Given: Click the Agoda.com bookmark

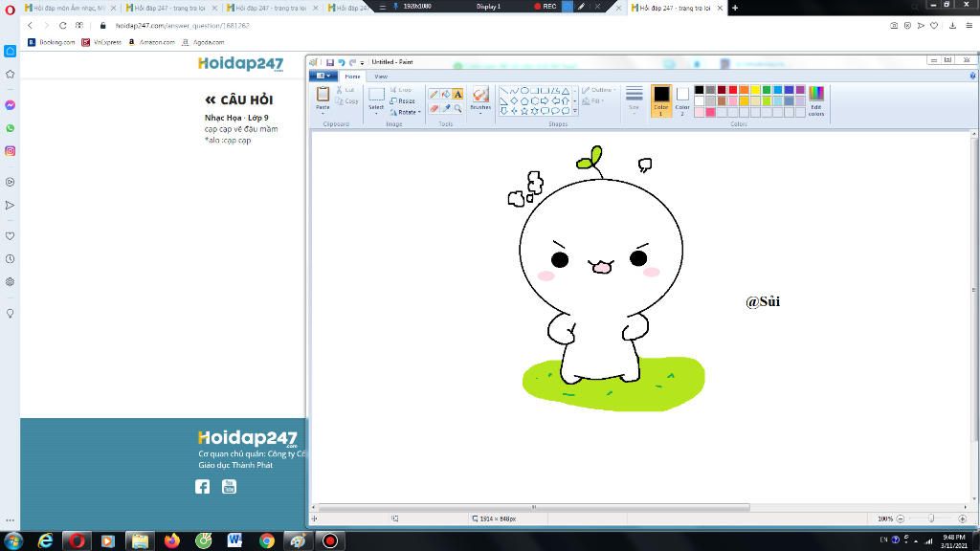Looking at the screenshot, I should pyautogui.click(x=203, y=42).
